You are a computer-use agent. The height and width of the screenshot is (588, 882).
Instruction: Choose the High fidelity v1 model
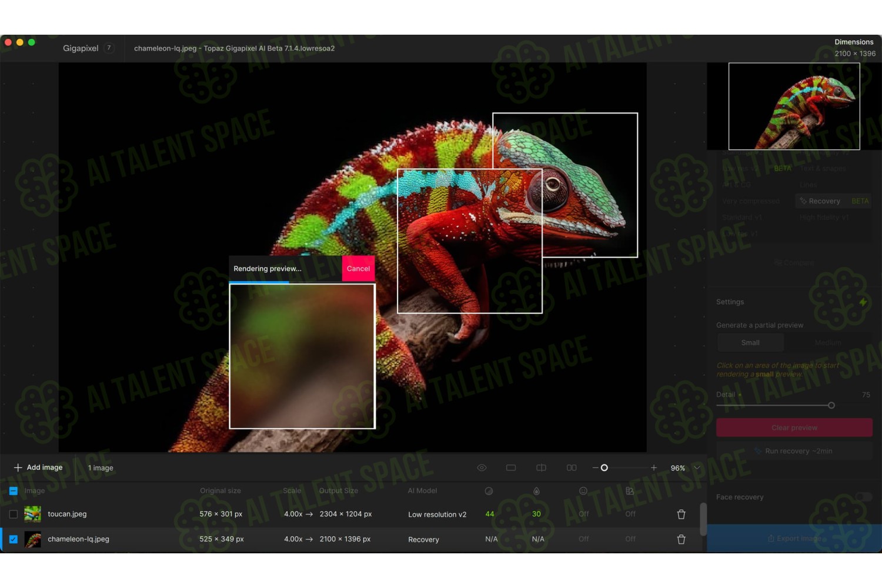(824, 218)
